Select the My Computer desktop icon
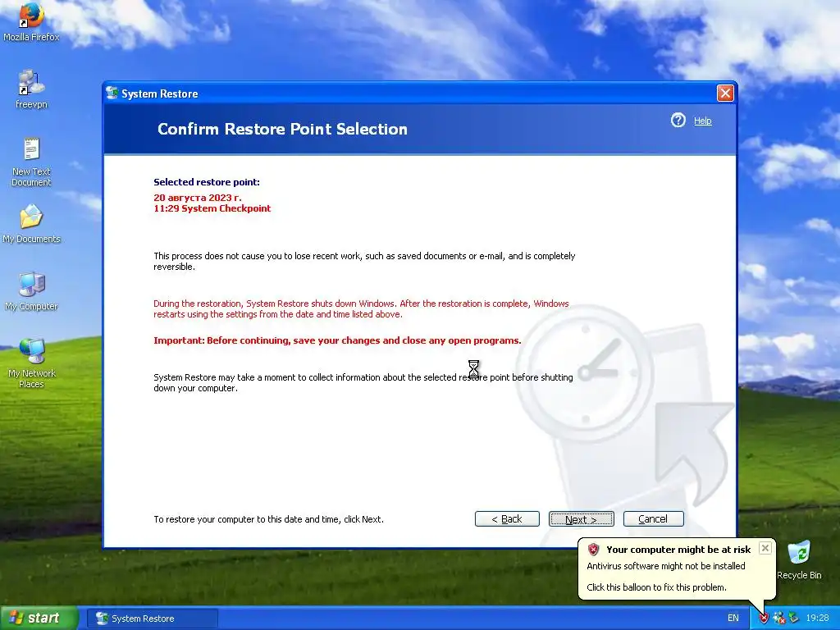 pyautogui.click(x=31, y=291)
